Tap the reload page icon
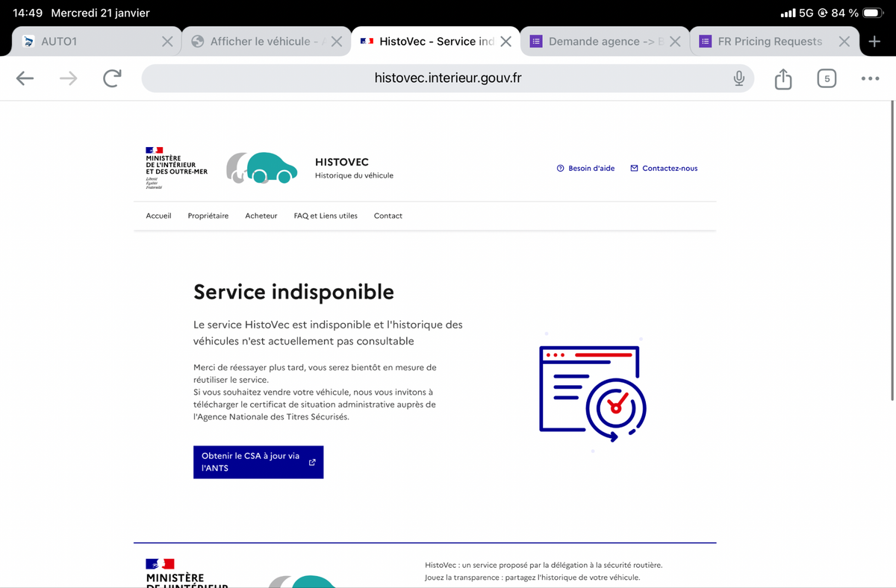The image size is (896, 588). (112, 78)
